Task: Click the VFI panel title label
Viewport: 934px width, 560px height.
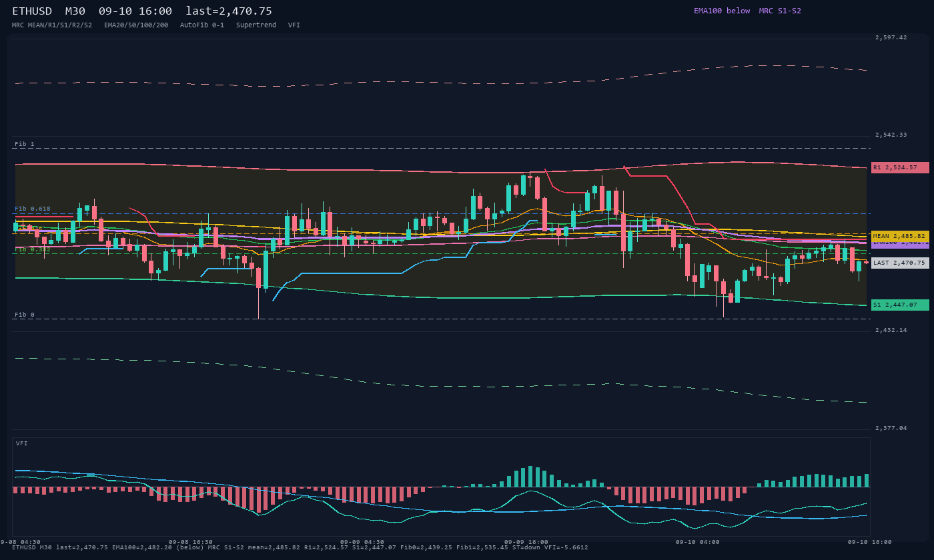Action: point(22,443)
